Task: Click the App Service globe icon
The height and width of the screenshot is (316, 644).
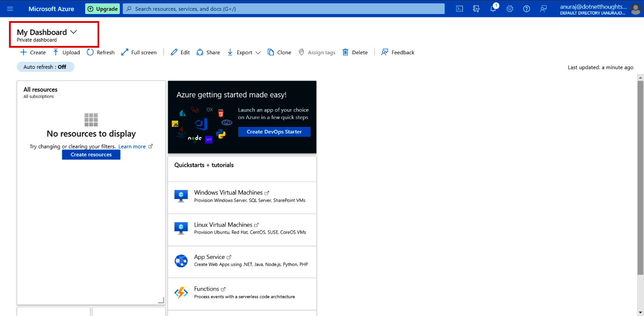Action: [181, 261]
